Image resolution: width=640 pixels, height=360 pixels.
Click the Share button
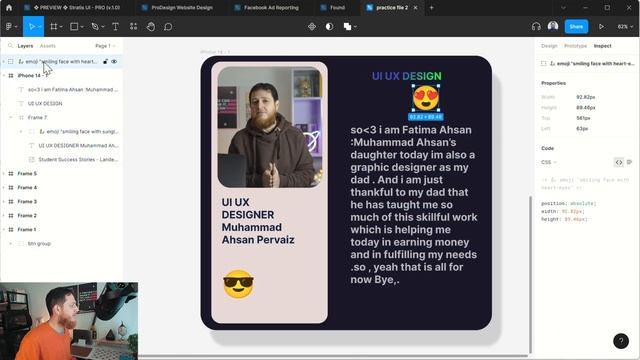tap(576, 27)
